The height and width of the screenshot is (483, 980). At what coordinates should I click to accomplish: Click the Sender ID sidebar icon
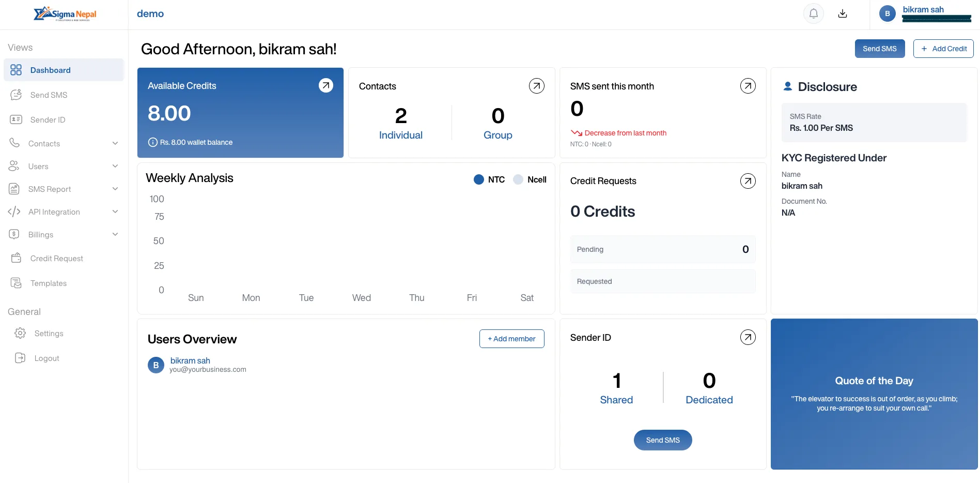coord(16,119)
